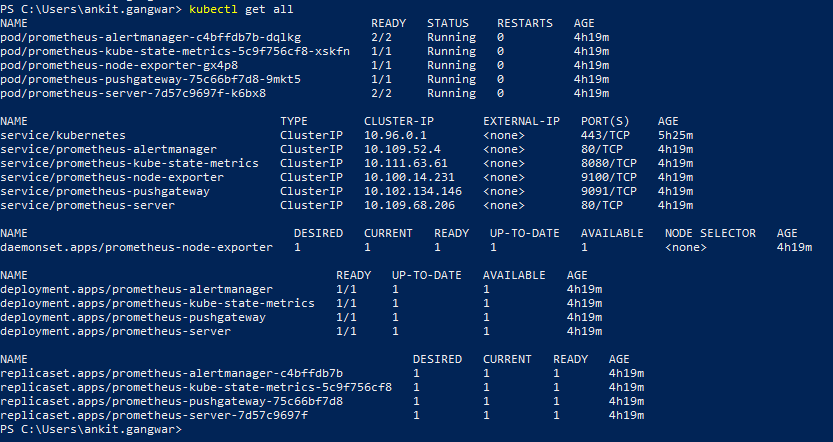Image resolution: width=833 pixels, height=442 pixels.
Task: Click cluster IP 10.111.63.61
Action: tap(406, 163)
